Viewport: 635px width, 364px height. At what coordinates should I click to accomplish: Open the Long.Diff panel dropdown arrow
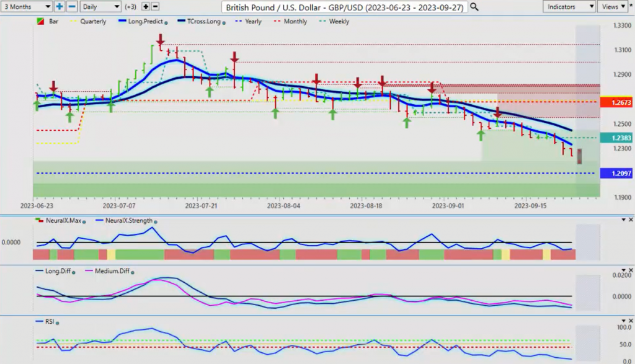coord(624,270)
